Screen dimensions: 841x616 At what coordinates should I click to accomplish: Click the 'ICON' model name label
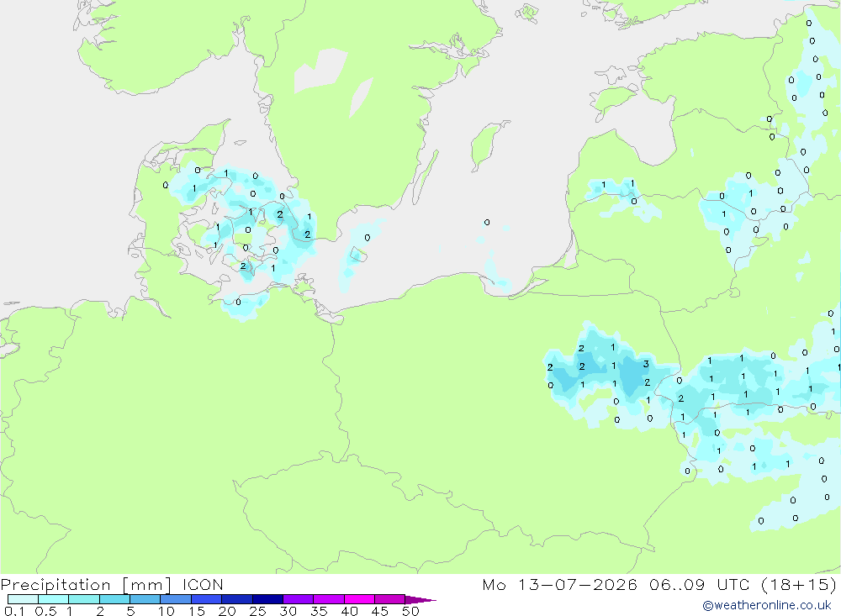click(x=203, y=585)
